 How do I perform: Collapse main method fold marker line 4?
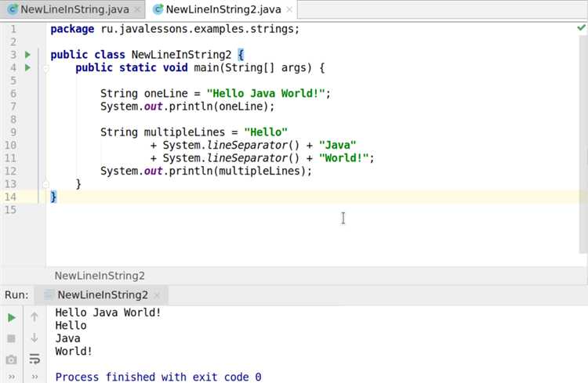[x=45, y=68]
